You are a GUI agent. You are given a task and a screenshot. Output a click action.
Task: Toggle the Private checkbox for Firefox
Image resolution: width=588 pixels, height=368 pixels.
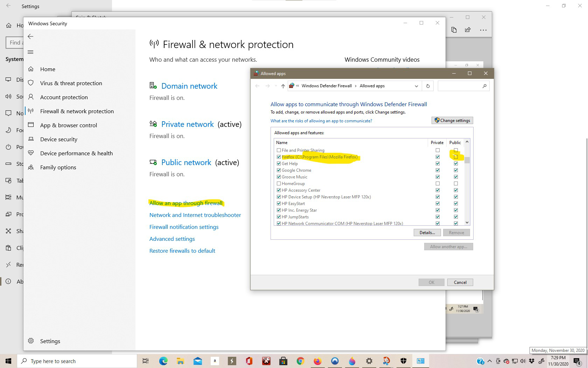pos(437,157)
